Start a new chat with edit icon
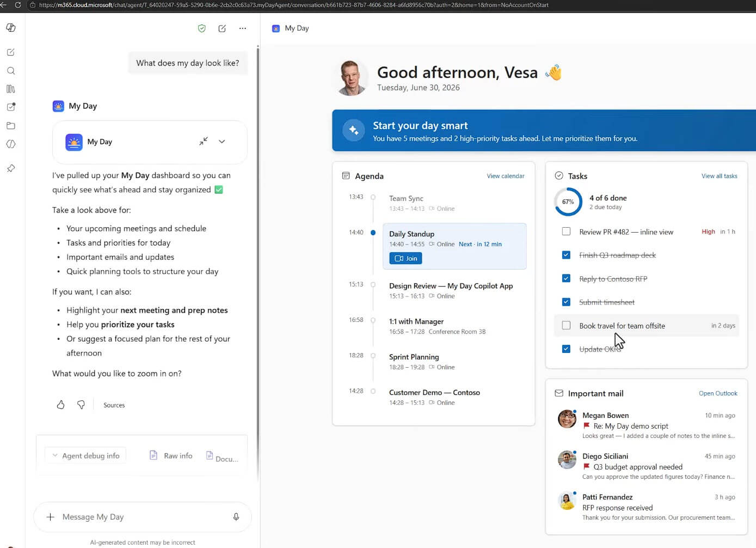 [x=222, y=28]
